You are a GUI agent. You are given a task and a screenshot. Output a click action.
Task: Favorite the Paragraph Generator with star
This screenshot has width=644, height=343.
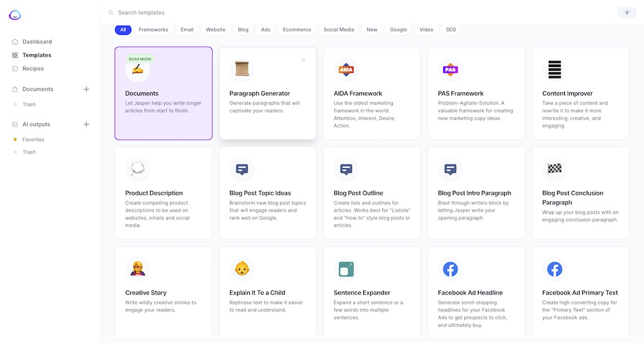303,59
